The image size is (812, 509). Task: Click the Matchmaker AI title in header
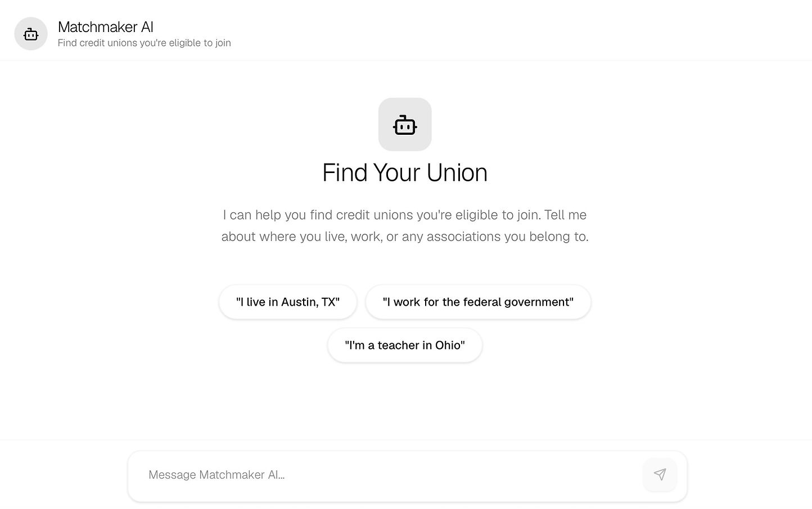106,27
